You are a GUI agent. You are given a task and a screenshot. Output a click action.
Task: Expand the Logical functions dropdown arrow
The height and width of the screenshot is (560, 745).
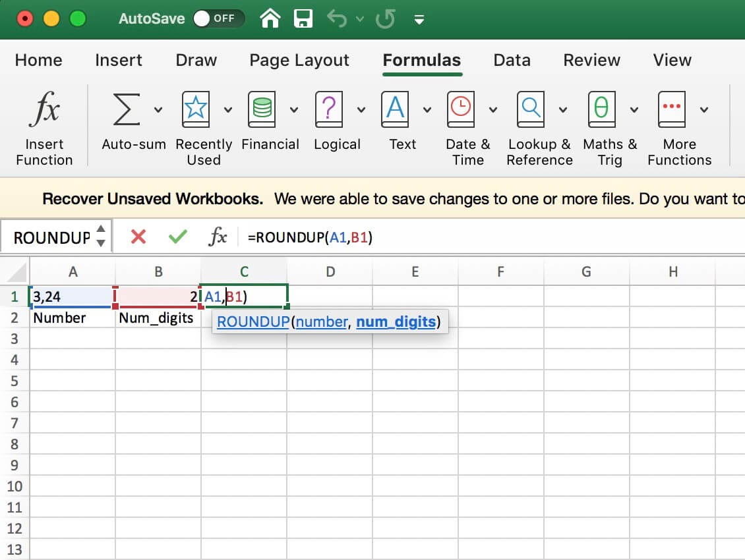click(361, 110)
